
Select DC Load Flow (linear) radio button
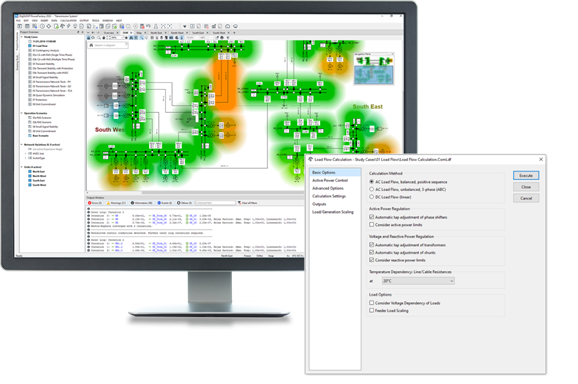(x=372, y=197)
